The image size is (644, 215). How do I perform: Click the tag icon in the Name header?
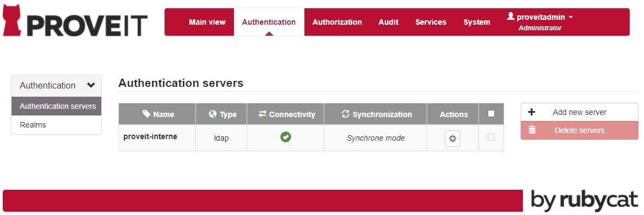coord(146,114)
